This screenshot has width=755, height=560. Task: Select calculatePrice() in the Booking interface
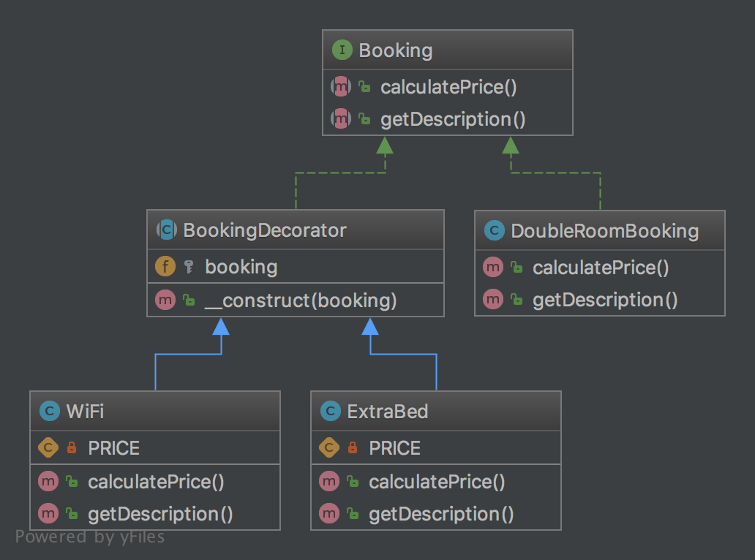pyautogui.click(x=448, y=88)
